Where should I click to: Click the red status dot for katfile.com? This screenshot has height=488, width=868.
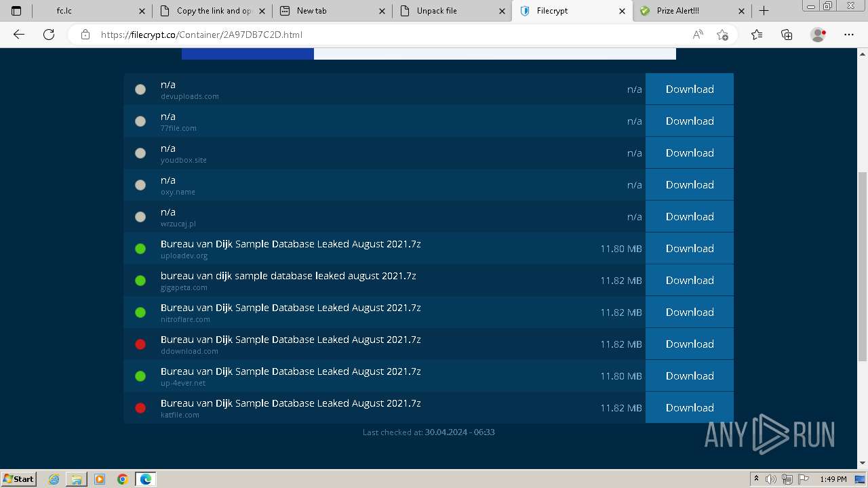click(140, 408)
